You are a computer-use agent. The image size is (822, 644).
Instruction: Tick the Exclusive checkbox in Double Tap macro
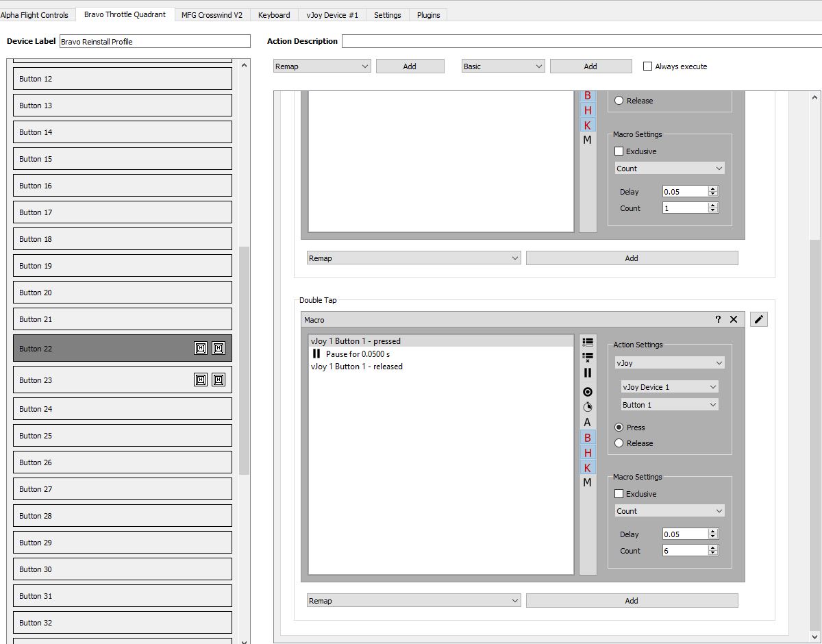point(619,494)
